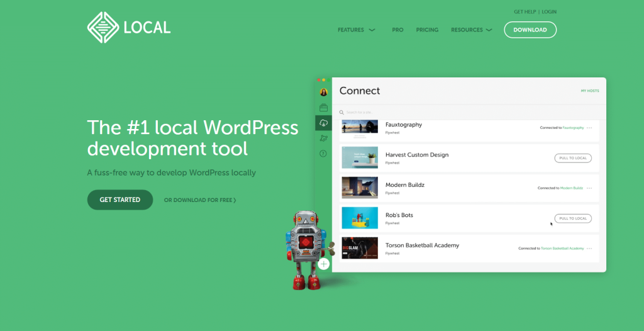The width and height of the screenshot is (644, 331).
Task: Open the Modern Buildz thumbnail
Action: [360, 188]
